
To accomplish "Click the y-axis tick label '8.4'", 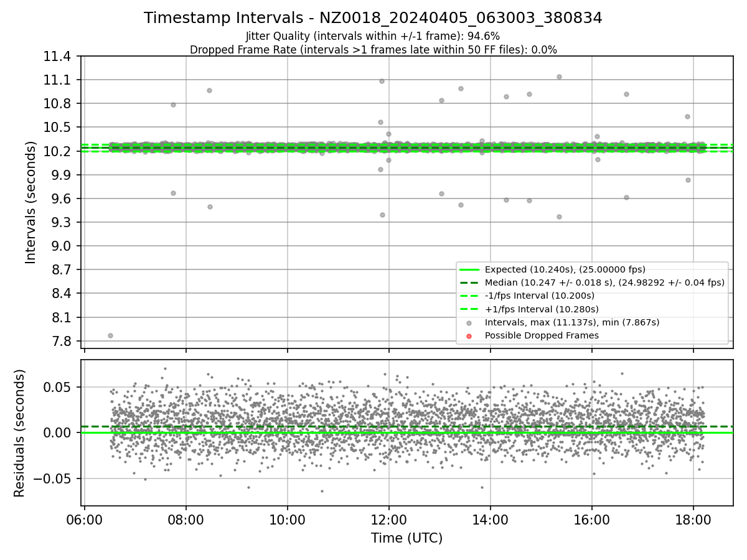I will pos(61,294).
